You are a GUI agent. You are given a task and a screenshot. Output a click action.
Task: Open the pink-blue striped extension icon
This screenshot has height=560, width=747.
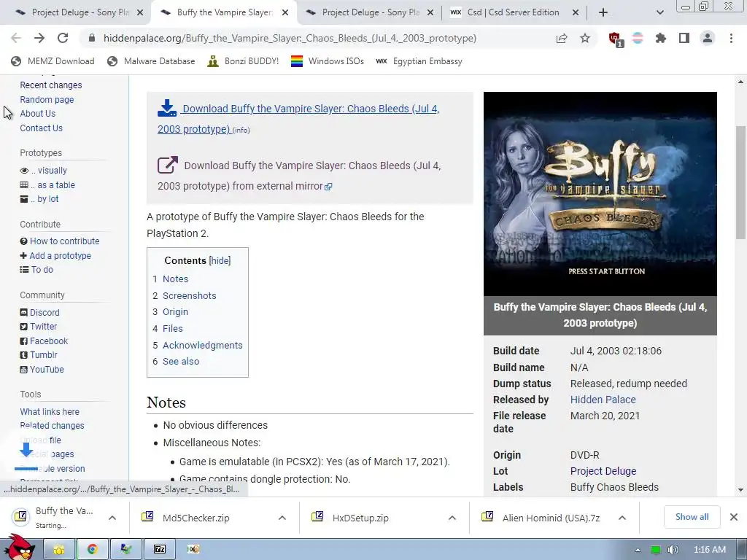638,38
